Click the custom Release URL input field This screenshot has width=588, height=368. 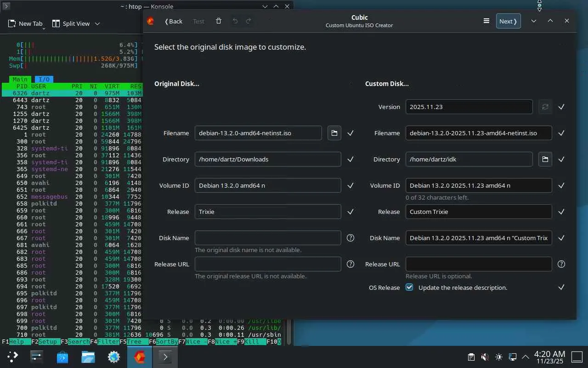[x=479, y=264]
